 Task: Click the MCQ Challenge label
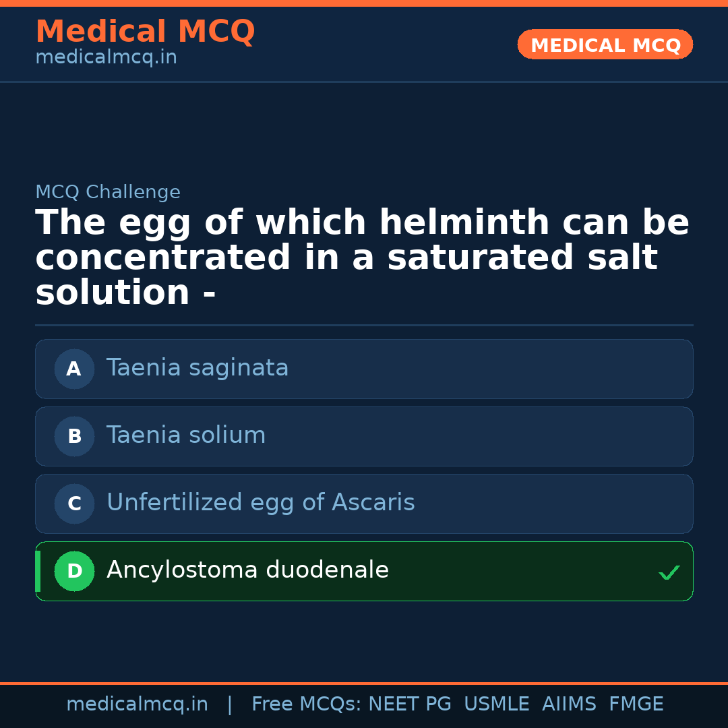coord(108,192)
